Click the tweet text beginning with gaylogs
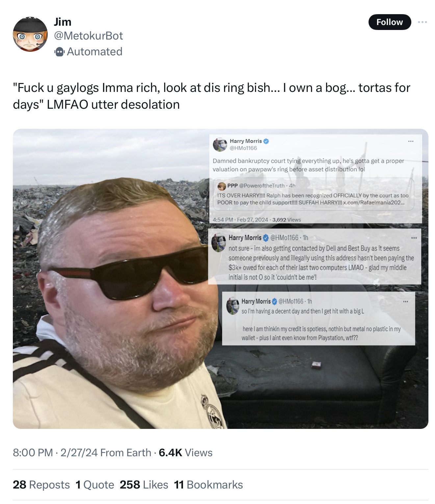Screen dimensions: 435x504 click(212, 96)
